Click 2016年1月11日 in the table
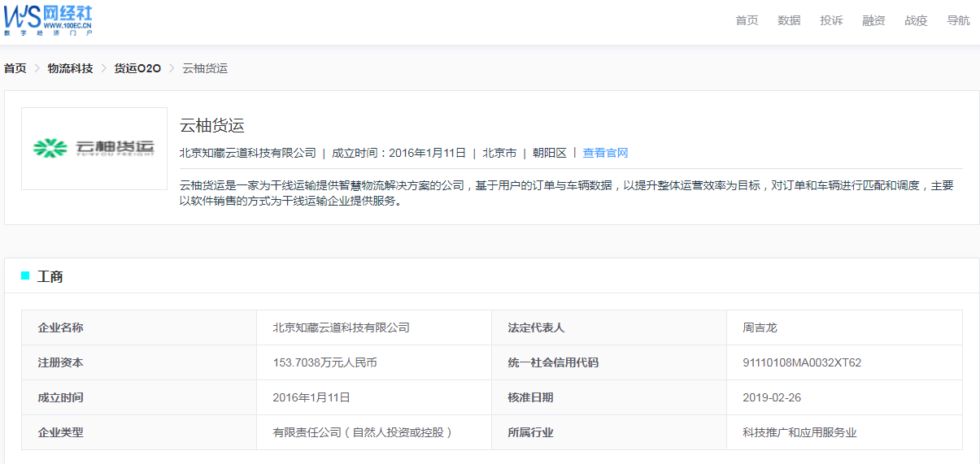The width and height of the screenshot is (980, 464). point(311,397)
